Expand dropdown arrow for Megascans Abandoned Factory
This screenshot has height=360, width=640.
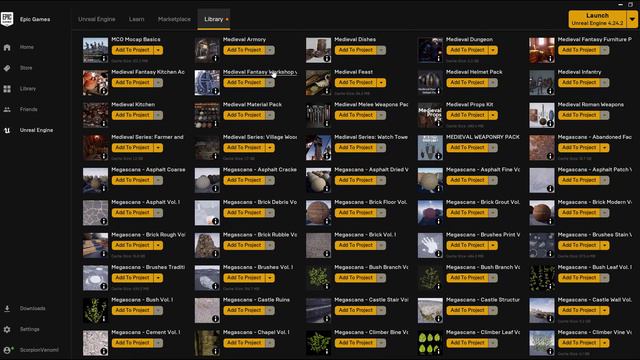tap(604, 148)
